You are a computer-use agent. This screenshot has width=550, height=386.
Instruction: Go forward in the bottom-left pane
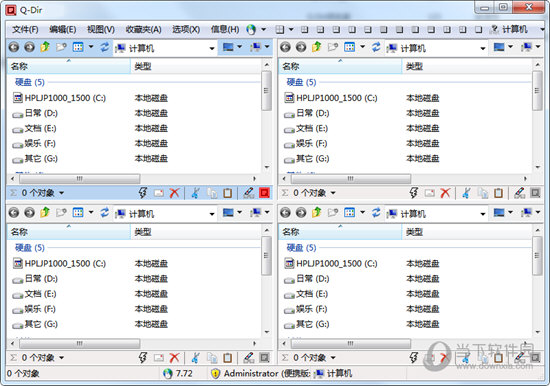tap(29, 212)
